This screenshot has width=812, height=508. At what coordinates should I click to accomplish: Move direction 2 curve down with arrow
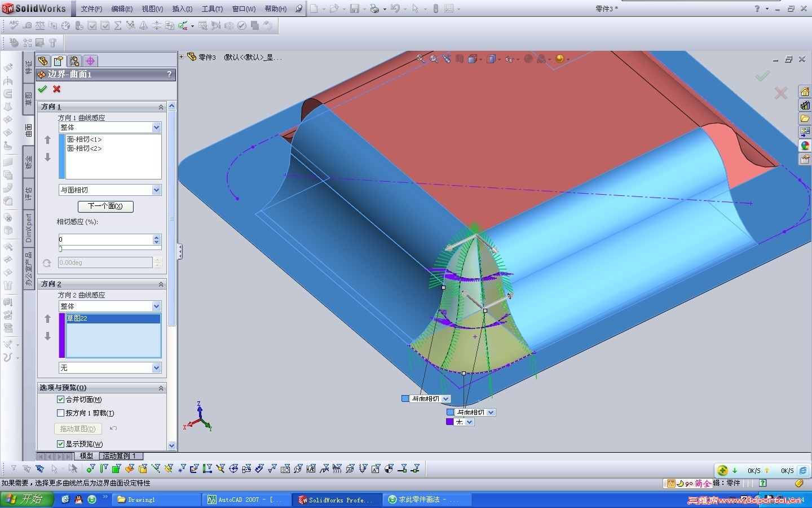tap(47, 336)
